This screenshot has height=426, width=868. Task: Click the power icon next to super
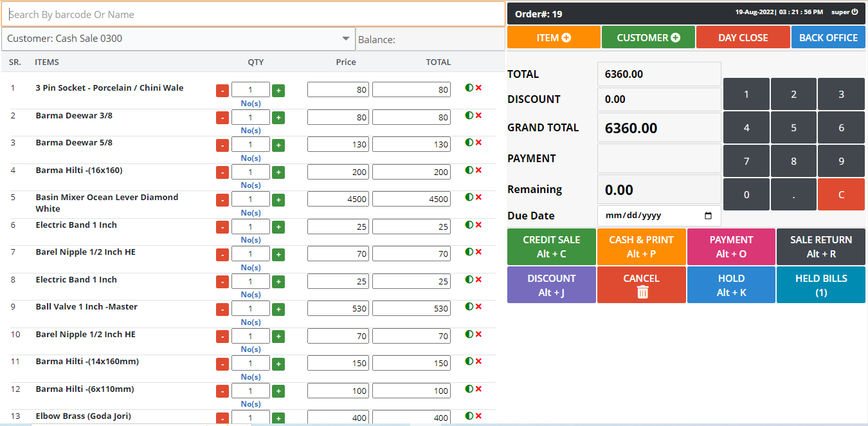coord(854,12)
